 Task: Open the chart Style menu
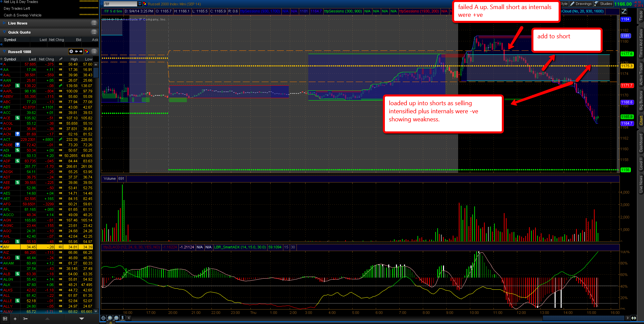pos(564,4)
